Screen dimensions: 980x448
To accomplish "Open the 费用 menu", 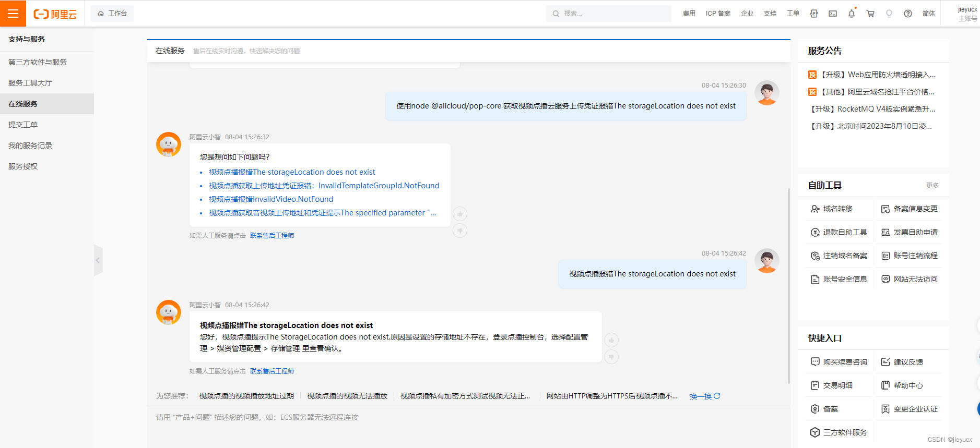I will pos(689,14).
